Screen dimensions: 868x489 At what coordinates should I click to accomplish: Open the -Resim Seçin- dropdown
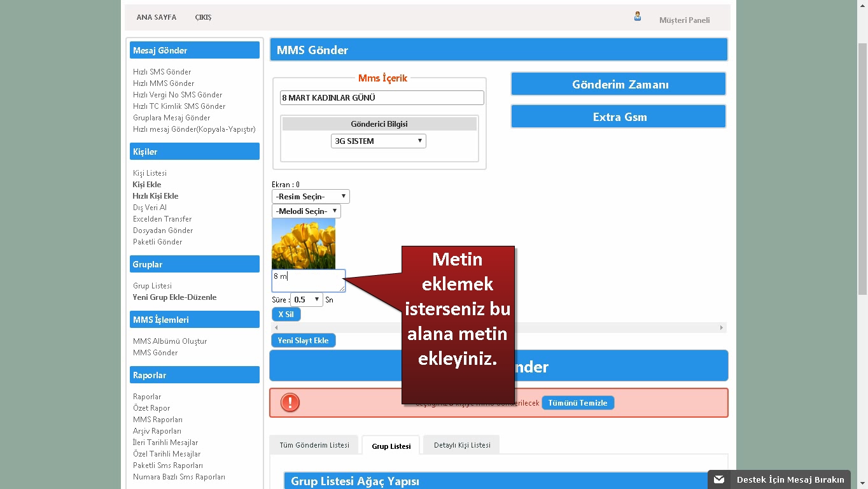point(311,196)
